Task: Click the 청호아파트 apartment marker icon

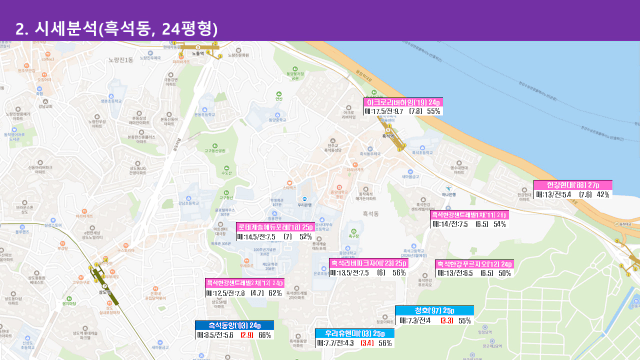Action: 385,317
